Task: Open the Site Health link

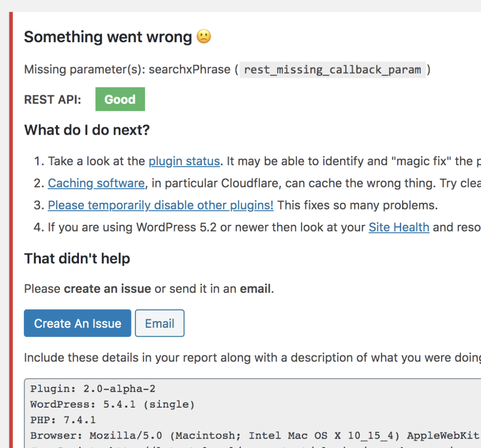Action: pyautogui.click(x=399, y=228)
